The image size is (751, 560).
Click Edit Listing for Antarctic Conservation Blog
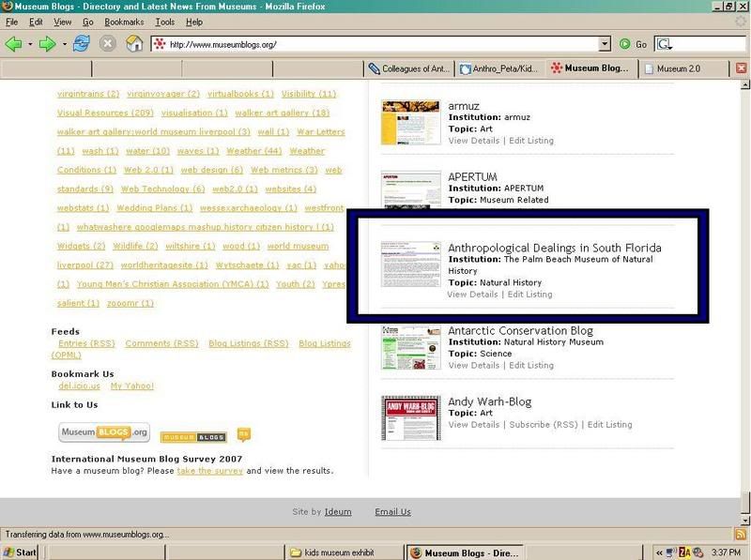pyautogui.click(x=531, y=365)
